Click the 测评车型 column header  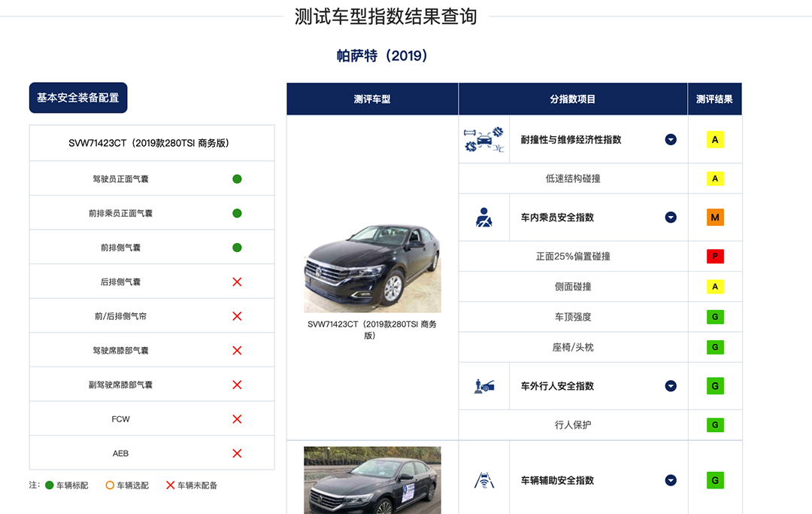pos(372,99)
